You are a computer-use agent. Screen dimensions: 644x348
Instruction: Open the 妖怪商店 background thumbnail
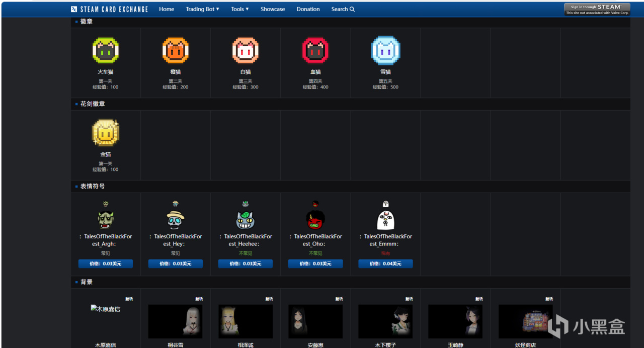tap(525, 321)
